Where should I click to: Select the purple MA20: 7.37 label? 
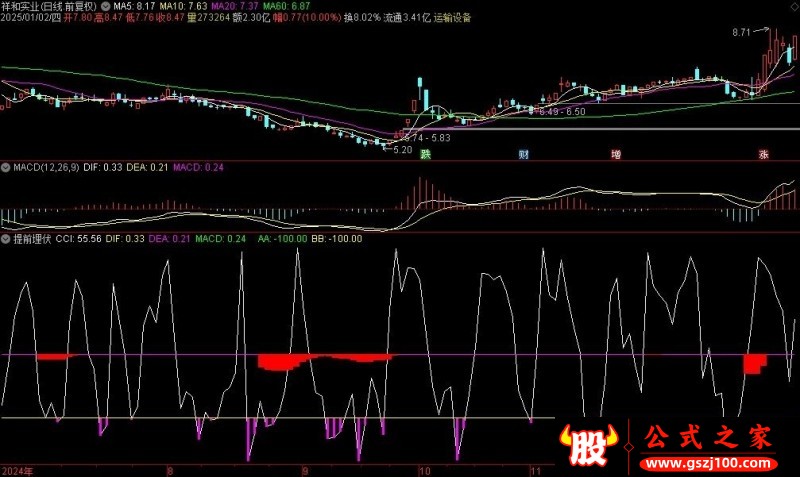(235, 6)
